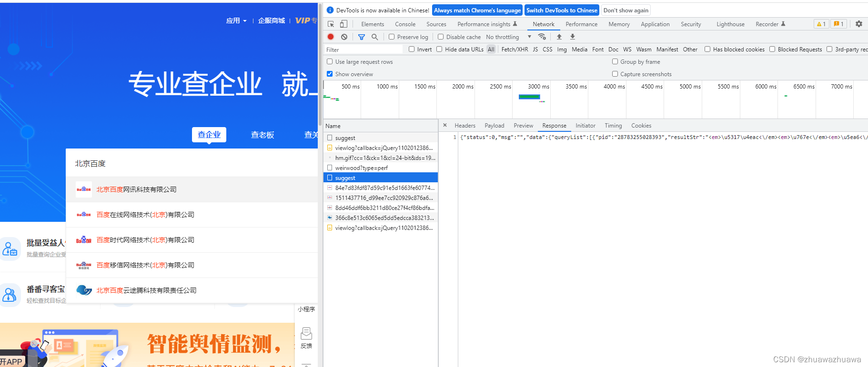Select 查老板 search tab

[x=262, y=135]
